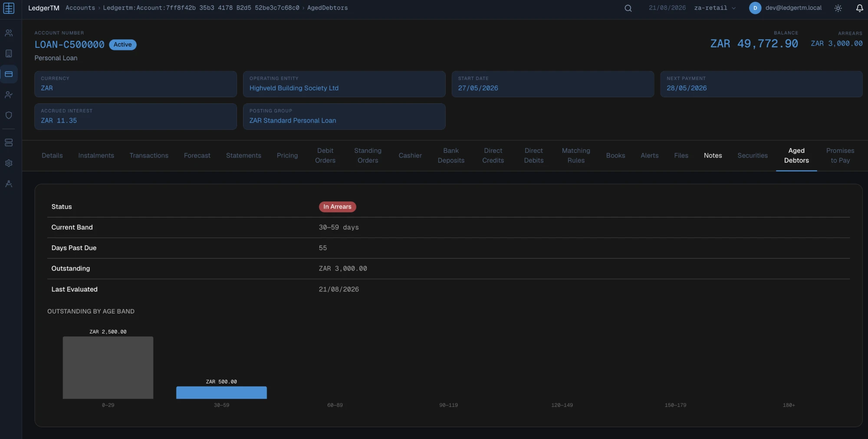Open the Alerts tab

click(x=650, y=155)
